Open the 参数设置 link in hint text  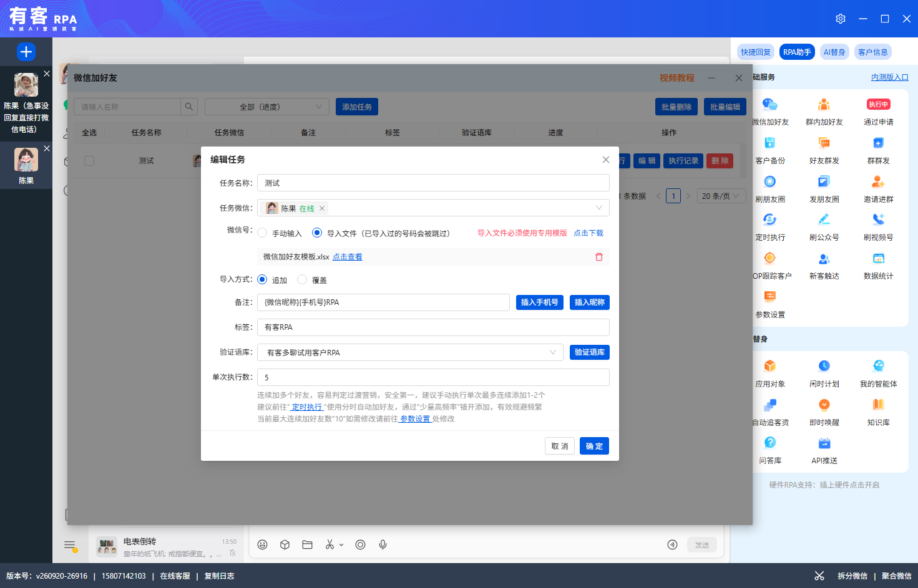pos(415,419)
